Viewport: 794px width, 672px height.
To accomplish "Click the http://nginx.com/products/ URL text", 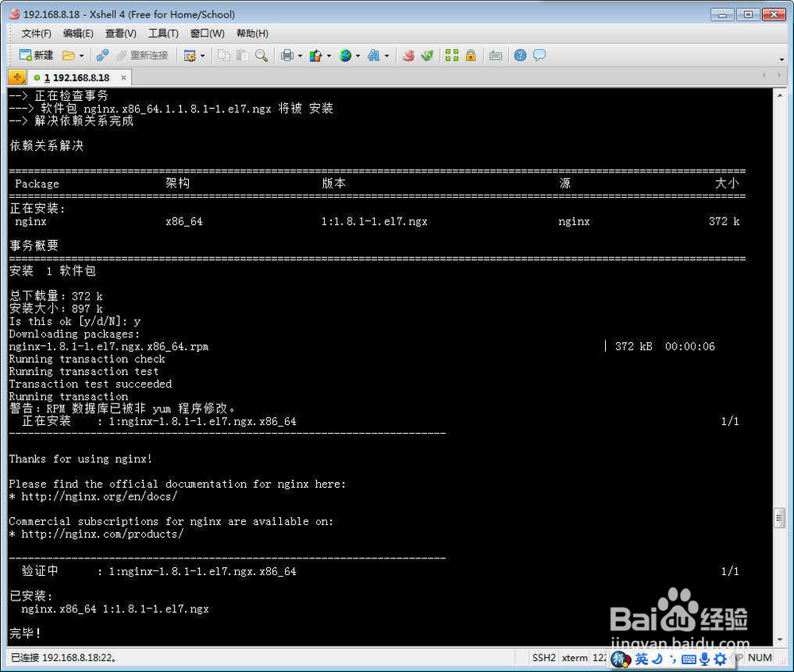I will point(102,534).
